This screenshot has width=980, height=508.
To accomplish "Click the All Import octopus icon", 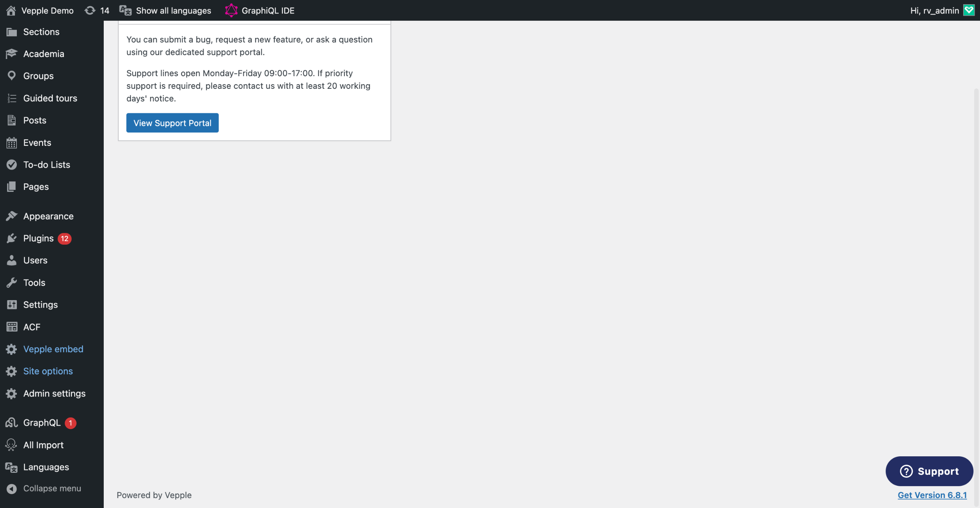I will coord(11,445).
